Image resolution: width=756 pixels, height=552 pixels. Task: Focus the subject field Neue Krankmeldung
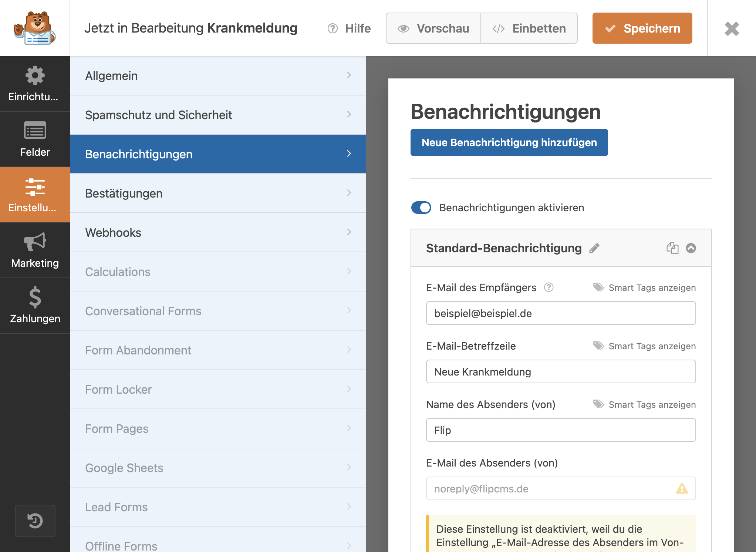[561, 372]
